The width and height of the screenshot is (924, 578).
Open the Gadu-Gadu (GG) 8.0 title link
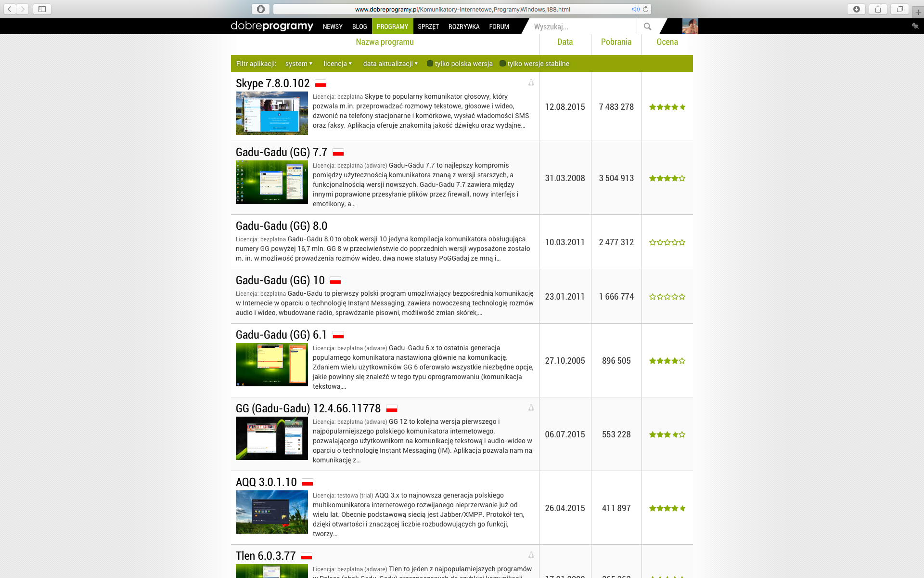tap(282, 226)
